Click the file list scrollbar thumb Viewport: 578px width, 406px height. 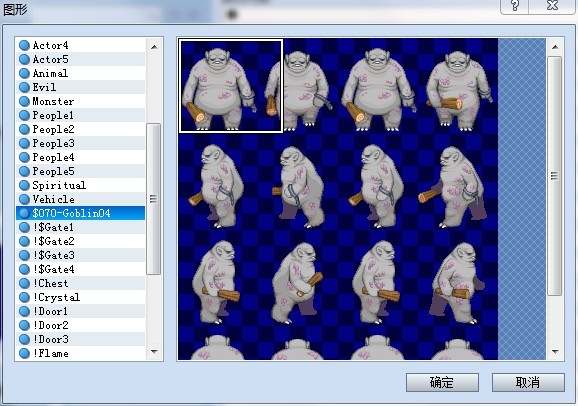[154, 199]
